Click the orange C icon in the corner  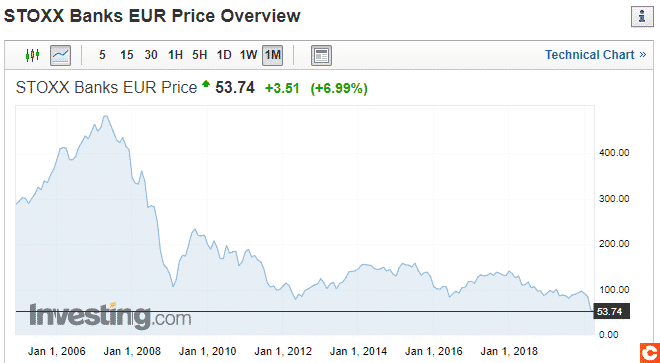pyautogui.click(x=650, y=353)
